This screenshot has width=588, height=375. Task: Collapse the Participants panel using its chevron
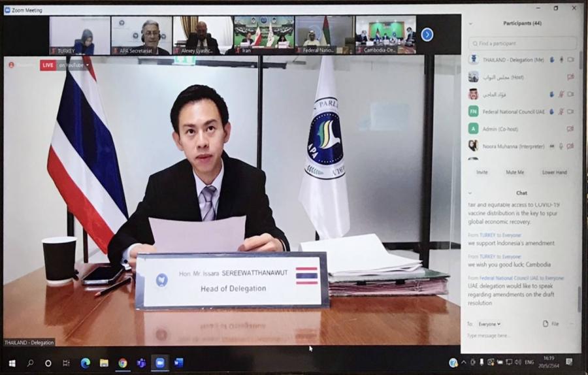(470, 24)
